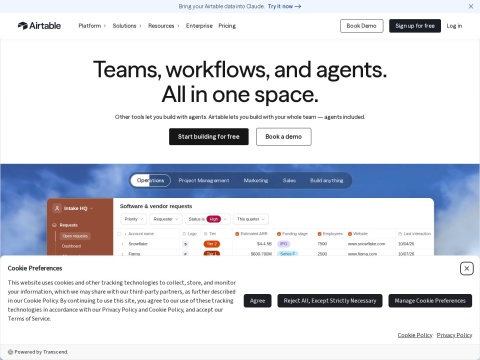Expand the Platform menu

tap(92, 26)
